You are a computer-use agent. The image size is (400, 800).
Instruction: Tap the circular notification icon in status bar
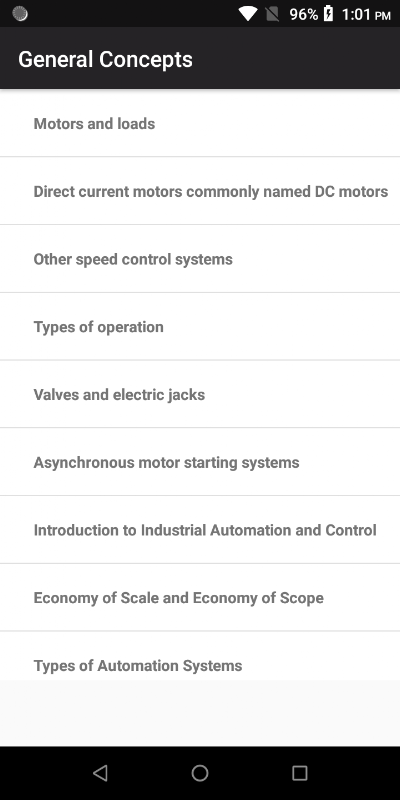[19, 14]
